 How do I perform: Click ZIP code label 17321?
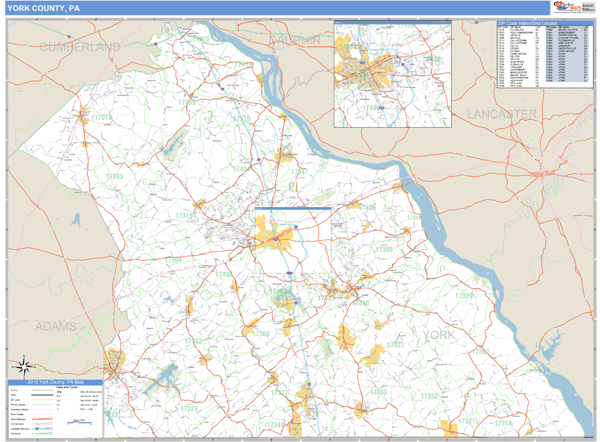467,421
